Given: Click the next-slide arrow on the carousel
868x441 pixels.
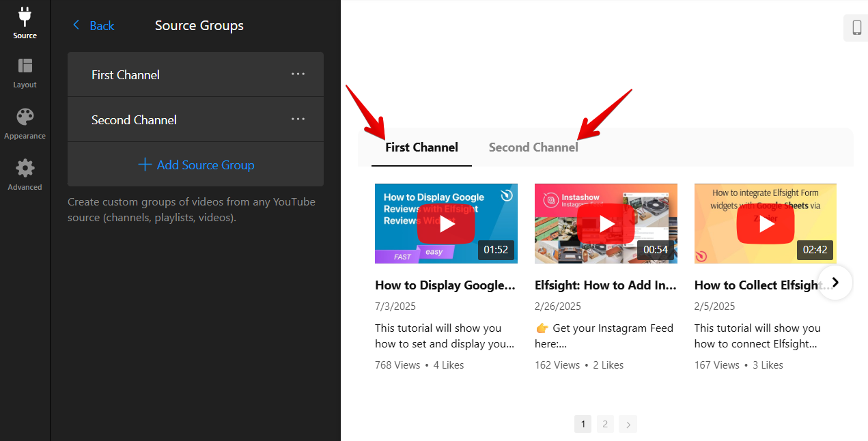Looking at the screenshot, I should pyautogui.click(x=835, y=282).
